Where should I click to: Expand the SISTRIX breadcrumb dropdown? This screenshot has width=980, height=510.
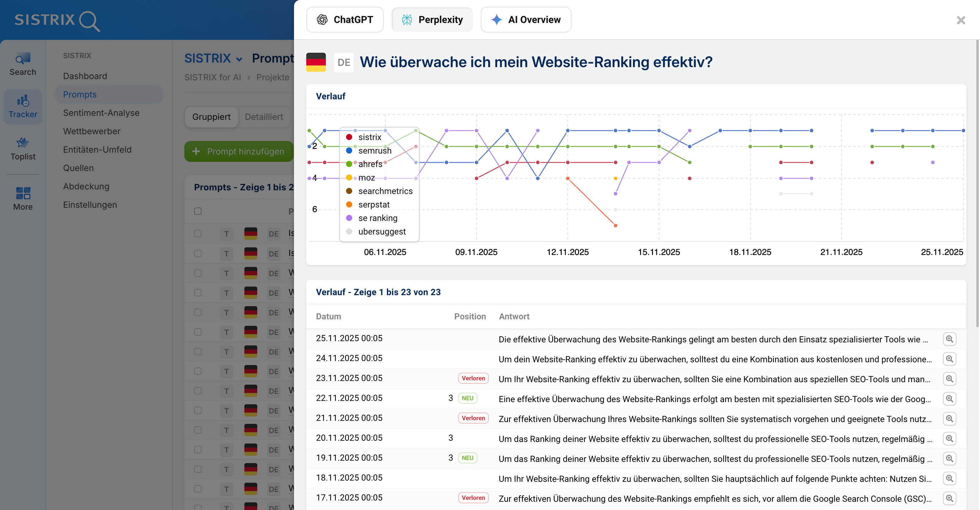tap(214, 58)
